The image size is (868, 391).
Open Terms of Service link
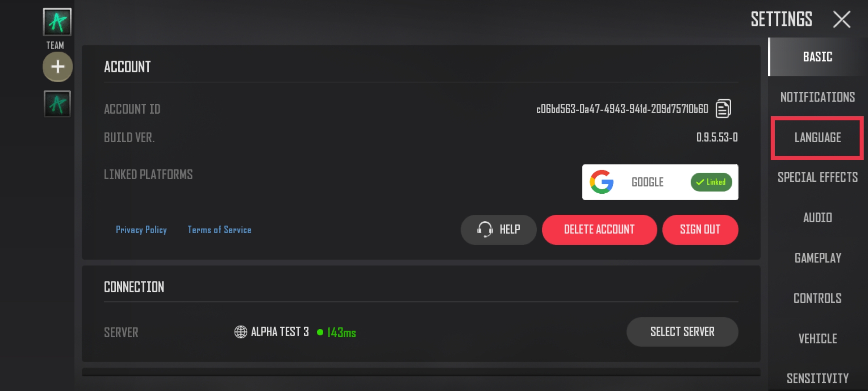(219, 230)
